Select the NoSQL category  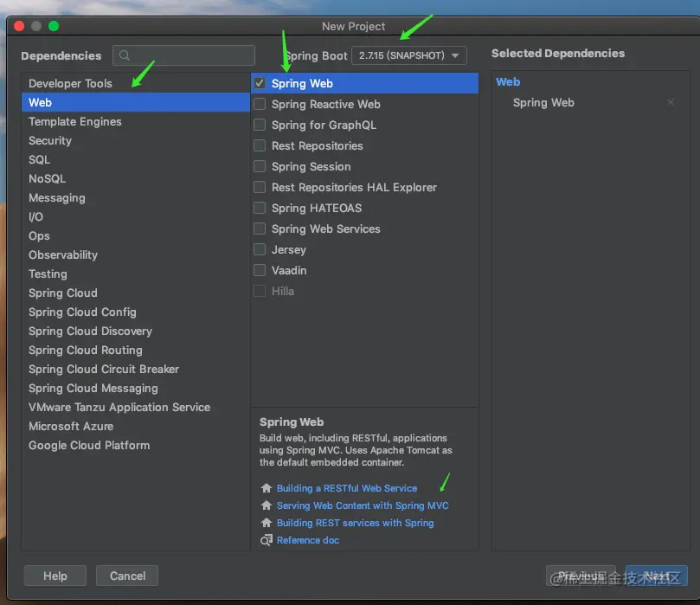(136, 178)
